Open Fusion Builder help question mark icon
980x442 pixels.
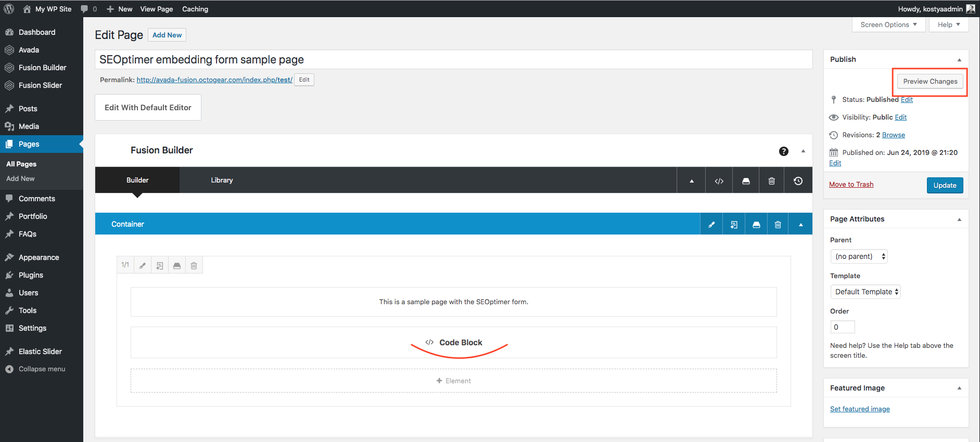click(783, 151)
